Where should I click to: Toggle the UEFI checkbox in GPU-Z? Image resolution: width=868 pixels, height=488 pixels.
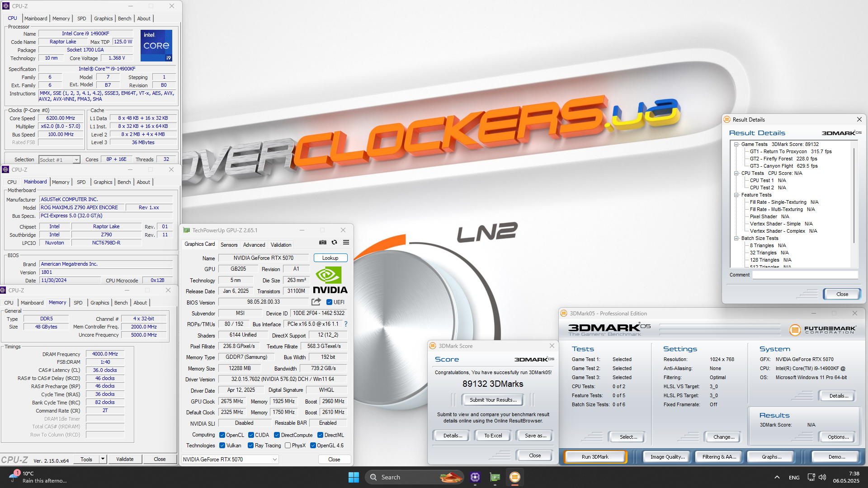(329, 302)
